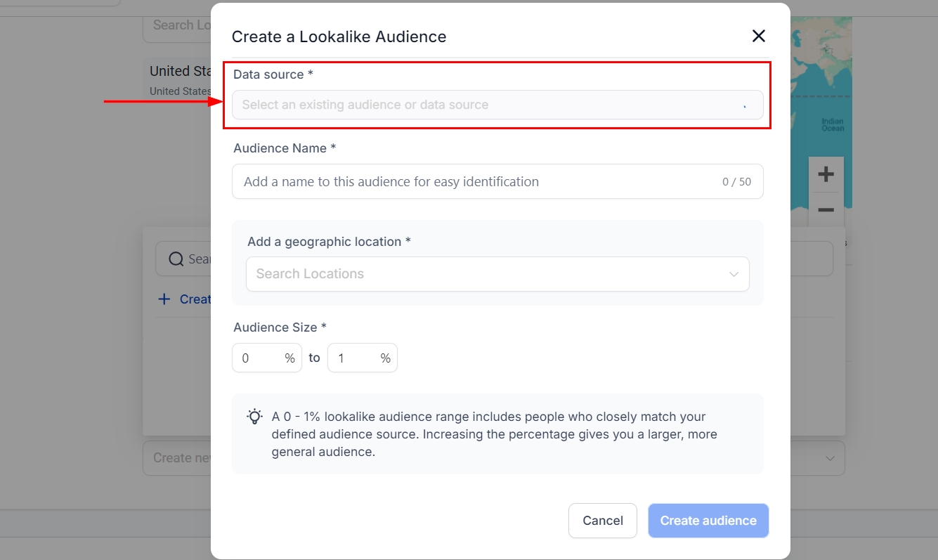Click the Create audience button
Screen dimensions: 938x560
708,521
